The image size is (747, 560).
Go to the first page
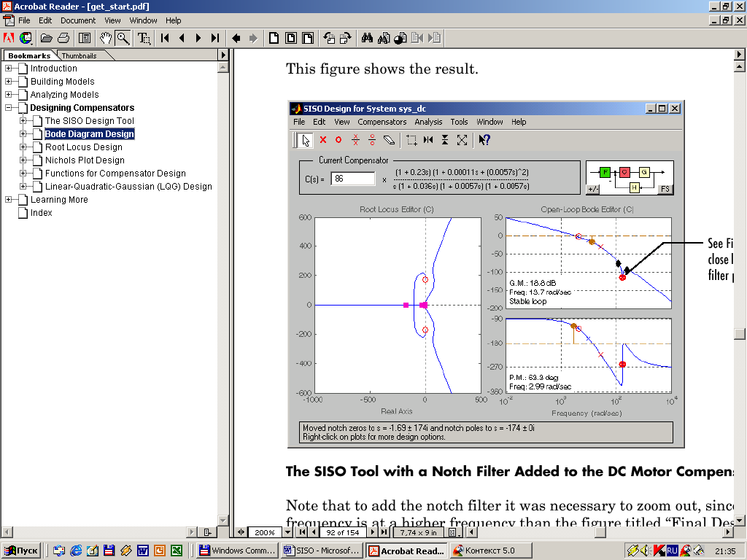[166, 38]
